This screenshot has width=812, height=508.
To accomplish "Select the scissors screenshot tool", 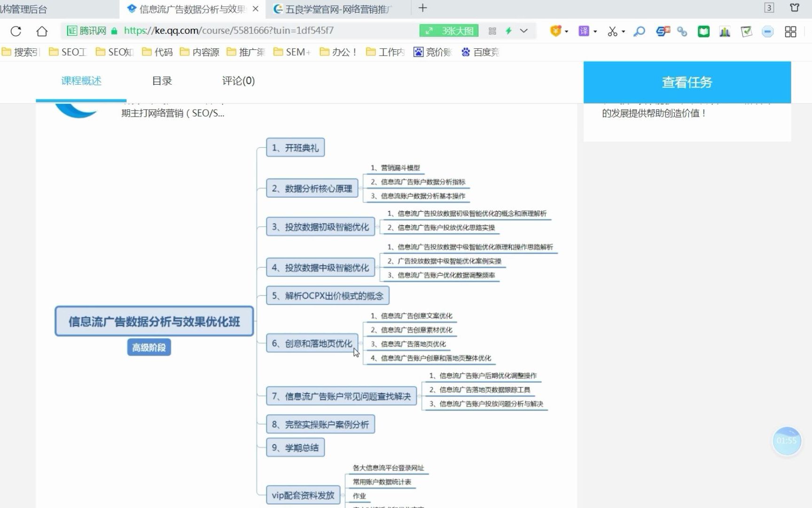I will point(612,32).
